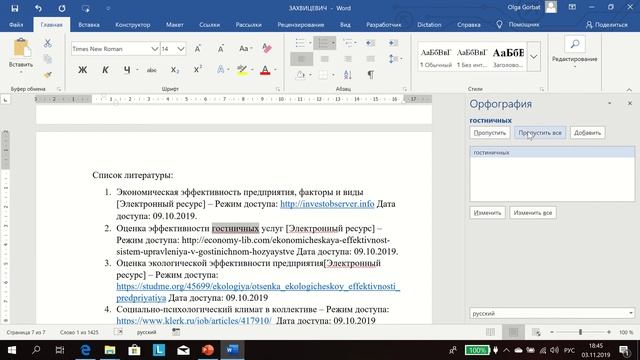Image resolution: width=640 pixels, height=360 pixels.
Task: Justify the paragraph text
Action: coord(370,59)
